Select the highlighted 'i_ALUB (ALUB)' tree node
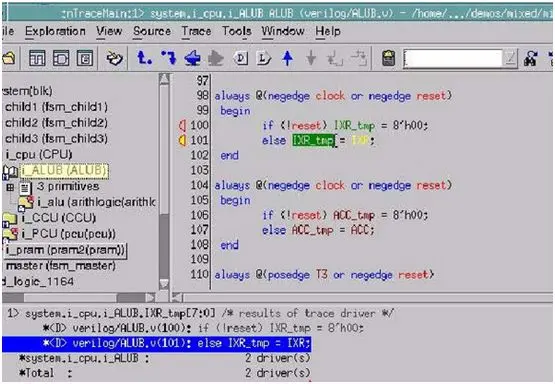The width and height of the screenshot is (555, 384). pyautogui.click(x=64, y=171)
